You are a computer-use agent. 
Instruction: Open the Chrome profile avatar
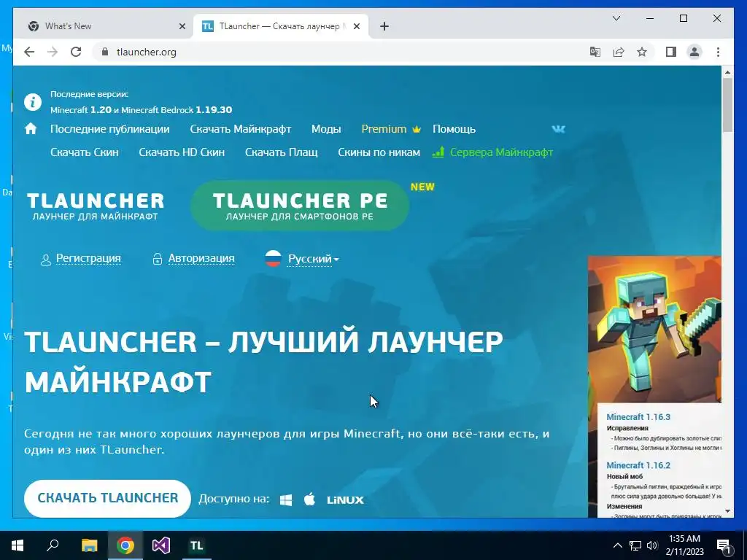pos(694,52)
